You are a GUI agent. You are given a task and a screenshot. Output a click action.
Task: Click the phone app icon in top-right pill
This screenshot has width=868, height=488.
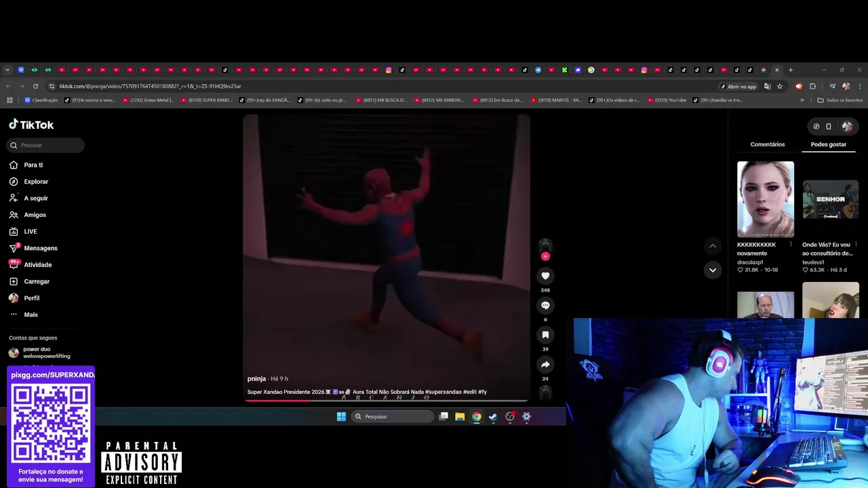(828, 126)
